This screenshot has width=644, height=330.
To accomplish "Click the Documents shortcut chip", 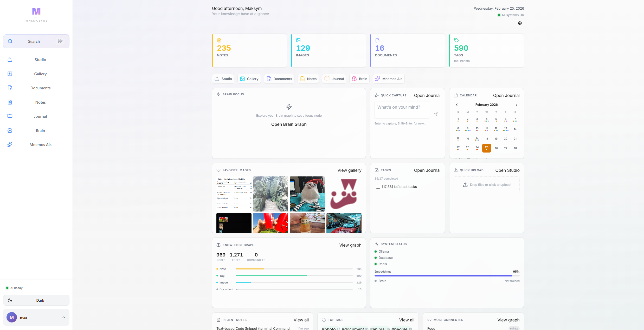I will (279, 79).
